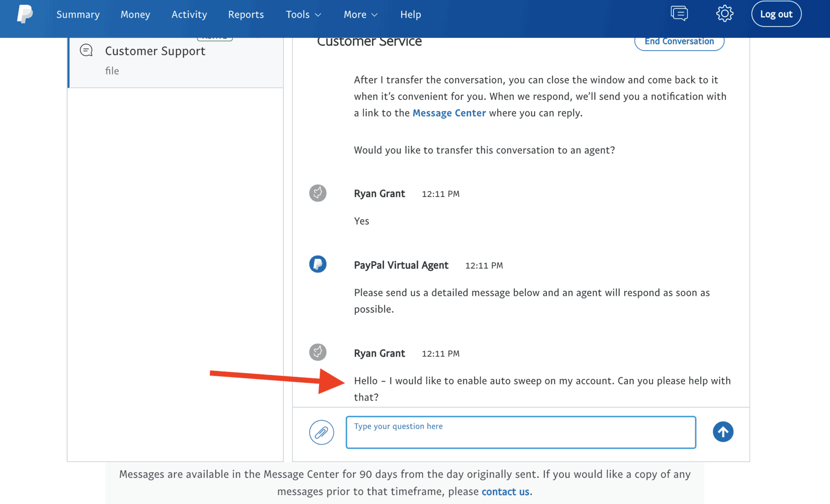Open the message notifications icon
Viewport: 830px width, 504px height.
[x=679, y=13]
